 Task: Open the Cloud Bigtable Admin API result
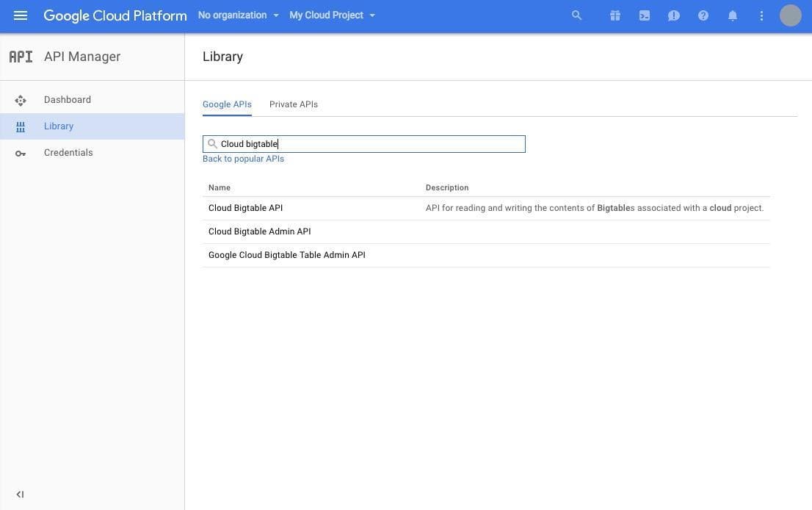point(259,231)
